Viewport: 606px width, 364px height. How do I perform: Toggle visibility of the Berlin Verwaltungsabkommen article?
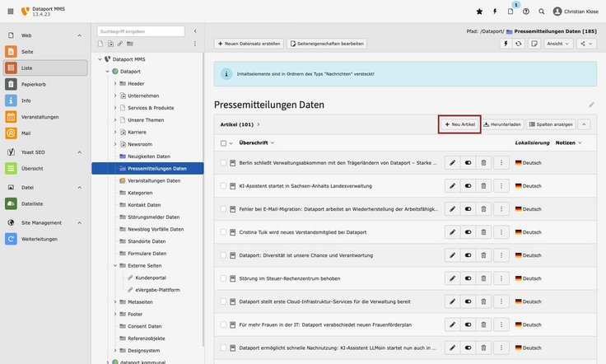coord(468,163)
